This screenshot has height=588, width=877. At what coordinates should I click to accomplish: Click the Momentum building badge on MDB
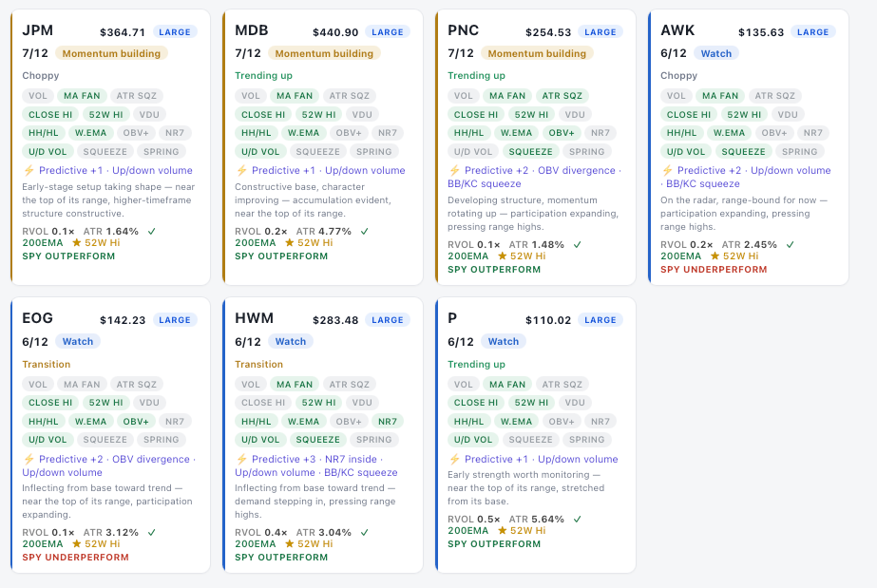[x=324, y=53]
